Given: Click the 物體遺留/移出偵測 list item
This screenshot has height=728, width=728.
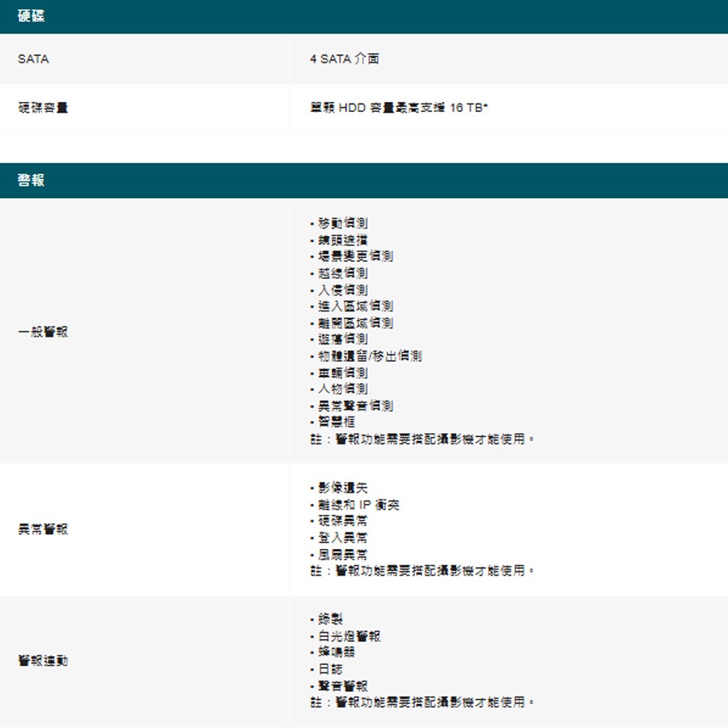Looking at the screenshot, I should coord(369,356).
